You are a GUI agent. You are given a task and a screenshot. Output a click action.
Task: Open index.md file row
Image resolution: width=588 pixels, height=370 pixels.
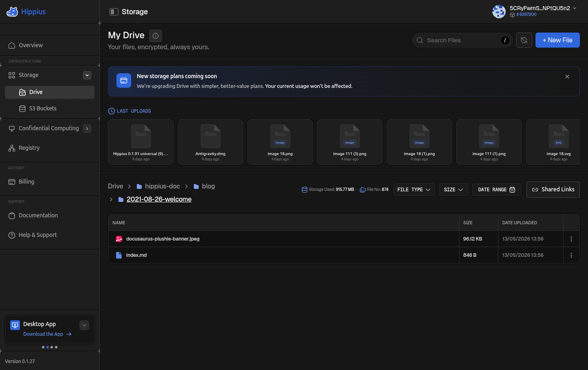coord(344,255)
